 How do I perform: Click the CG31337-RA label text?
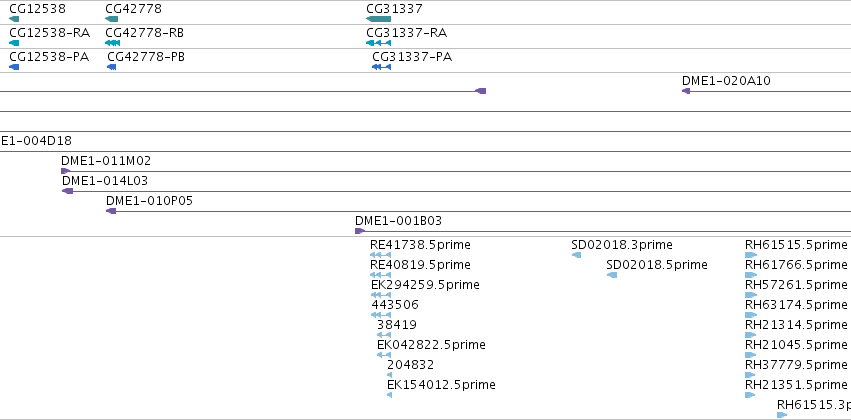(x=407, y=33)
